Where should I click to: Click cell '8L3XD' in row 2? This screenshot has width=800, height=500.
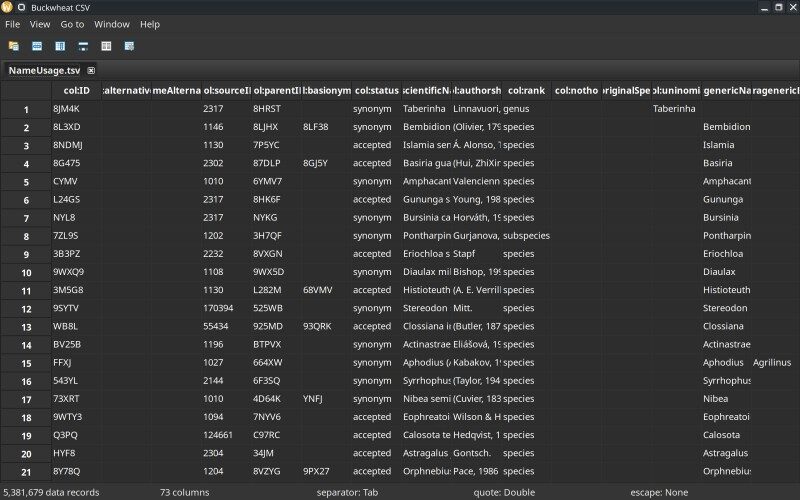point(77,127)
